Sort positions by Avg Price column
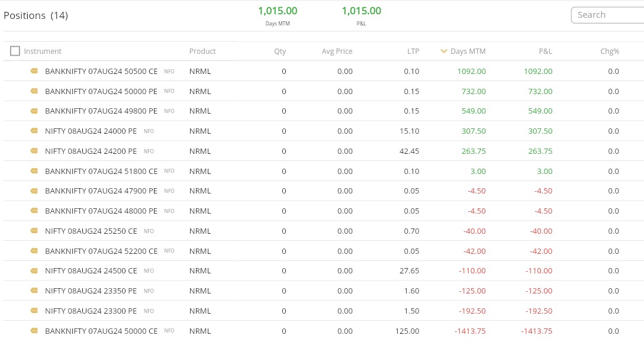 pos(337,51)
